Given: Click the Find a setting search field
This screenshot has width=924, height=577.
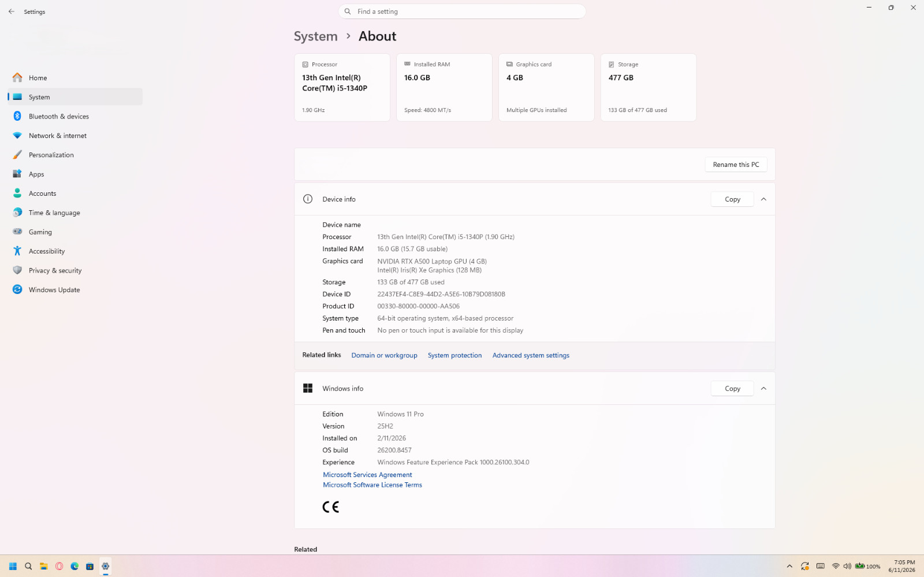Looking at the screenshot, I should click(462, 12).
